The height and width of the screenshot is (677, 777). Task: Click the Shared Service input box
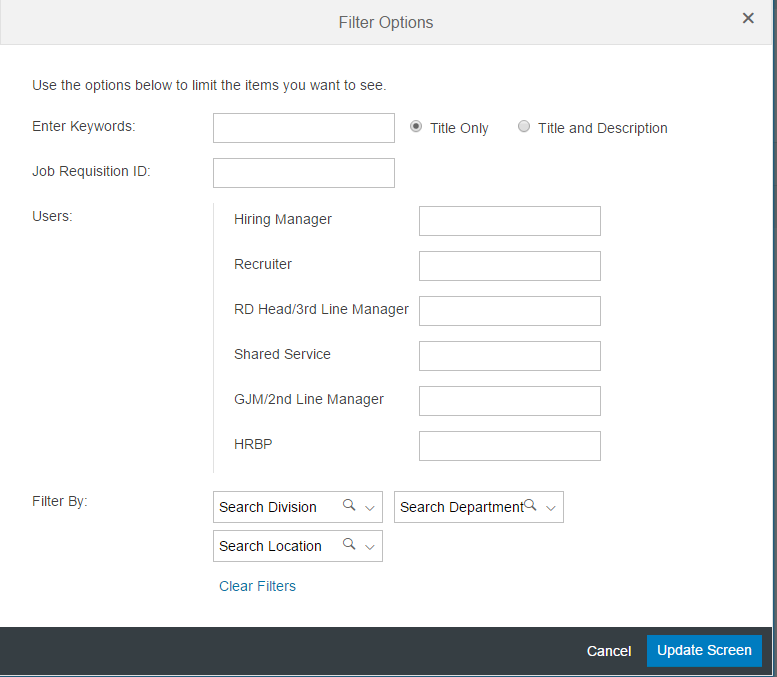pyautogui.click(x=510, y=356)
